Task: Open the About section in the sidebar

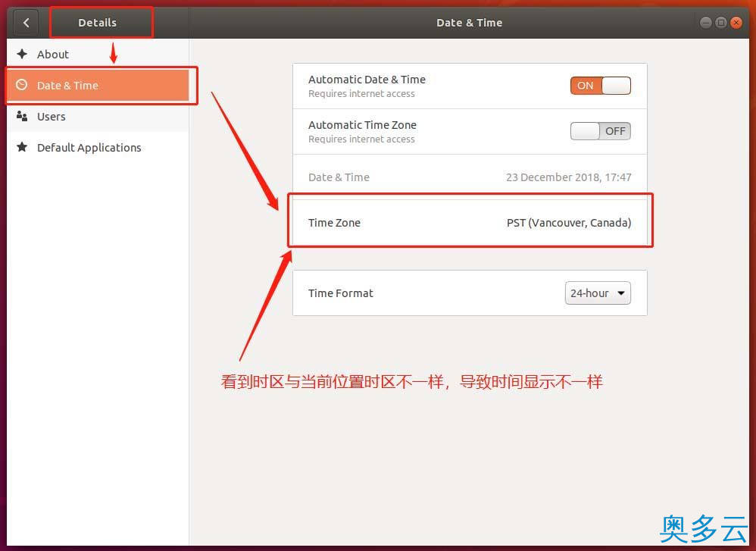Action: 53,55
